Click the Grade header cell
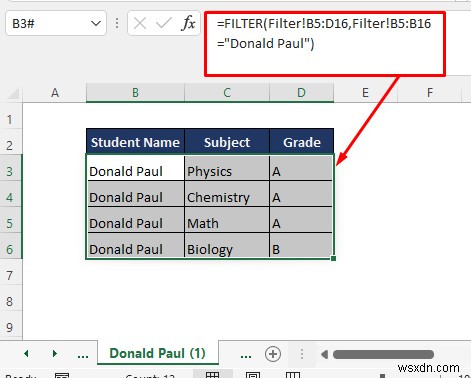Image resolution: width=471 pixels, height=378 pixels. click(301, 142)
